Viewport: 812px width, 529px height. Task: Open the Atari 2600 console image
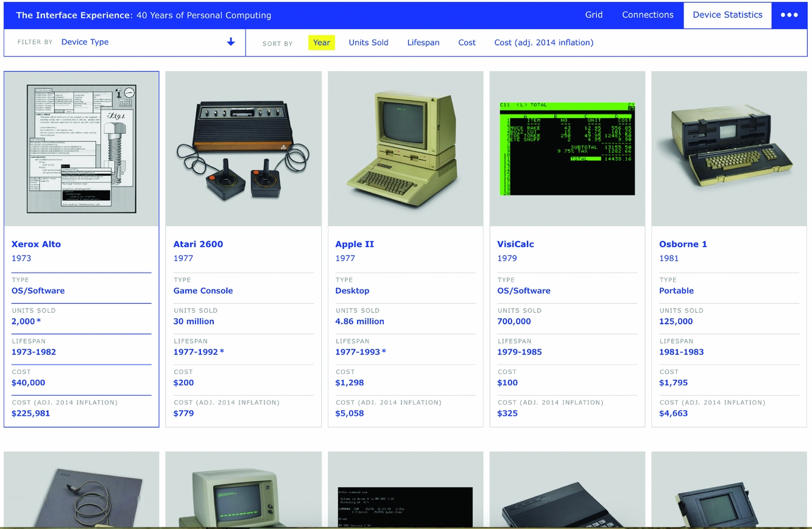coord(243,149)
